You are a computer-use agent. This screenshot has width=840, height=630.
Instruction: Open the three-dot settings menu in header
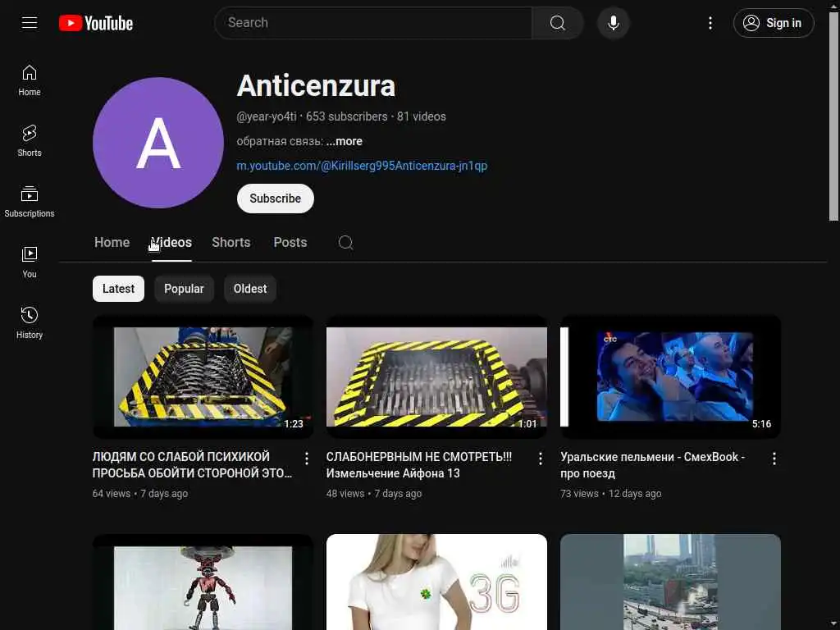pyautogui.click(x=710, y=23)
